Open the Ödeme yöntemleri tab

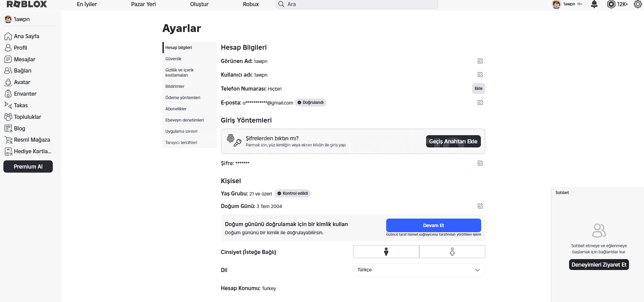[190, 98]
